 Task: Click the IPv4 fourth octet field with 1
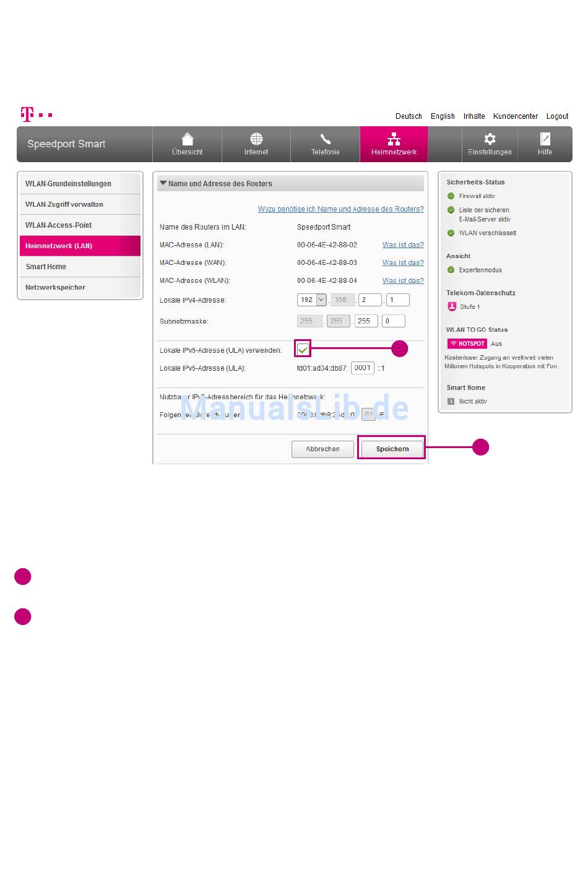click(397, 300)
